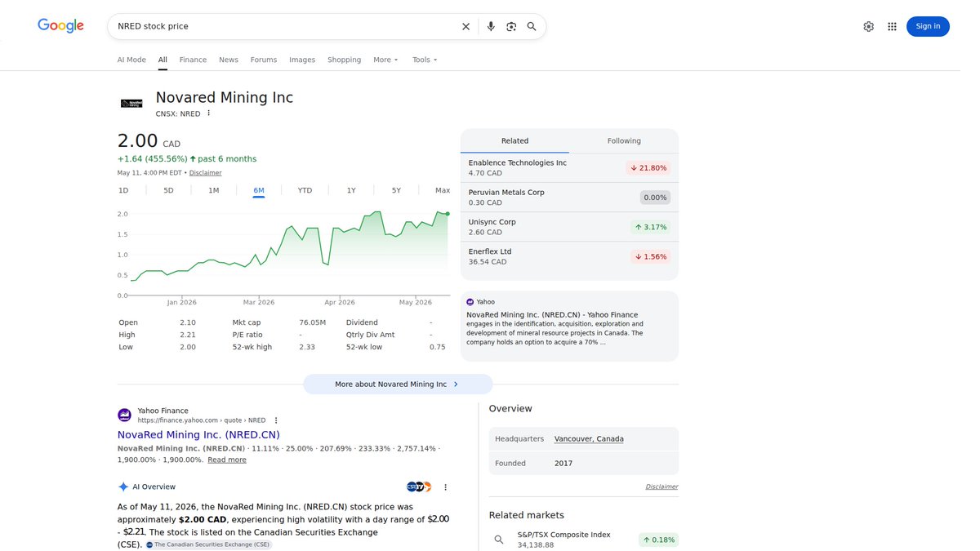
Task: Expand More about Novared Mining Inc
Action: pos(398,384)
